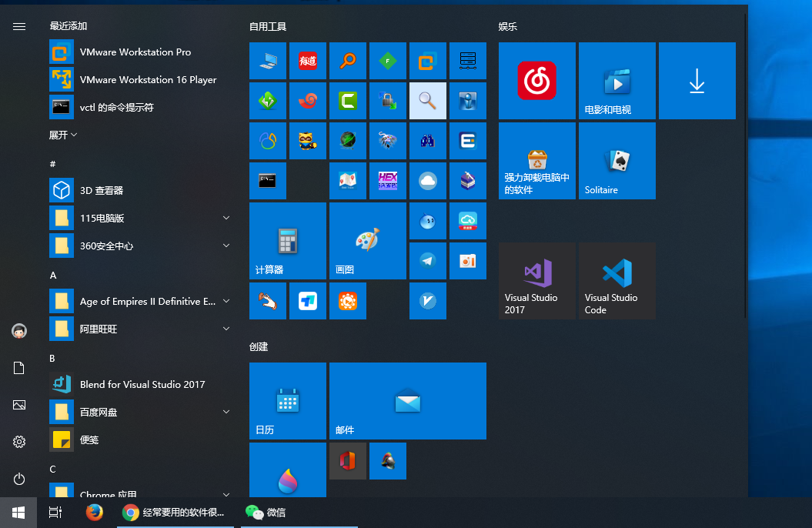Open vctl 的命令提示符

click(141, 107)
